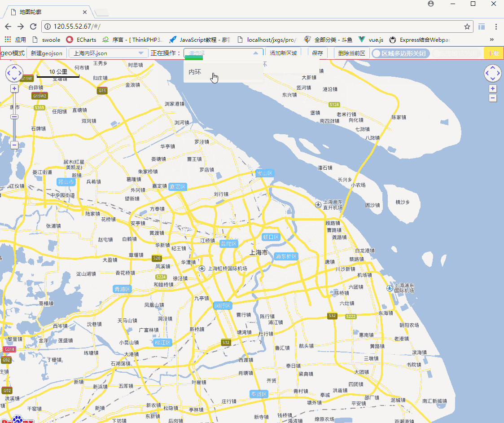The image size is (504, 423).
Task: Click yellow 下载 button
Action: (x=493, y=53)
